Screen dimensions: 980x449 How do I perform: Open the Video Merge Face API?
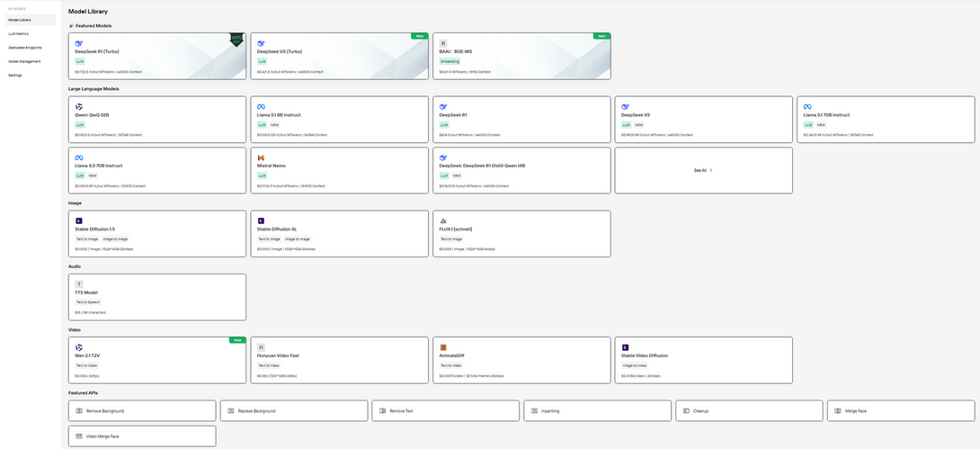pyautogui.click(x=142, y=436)
